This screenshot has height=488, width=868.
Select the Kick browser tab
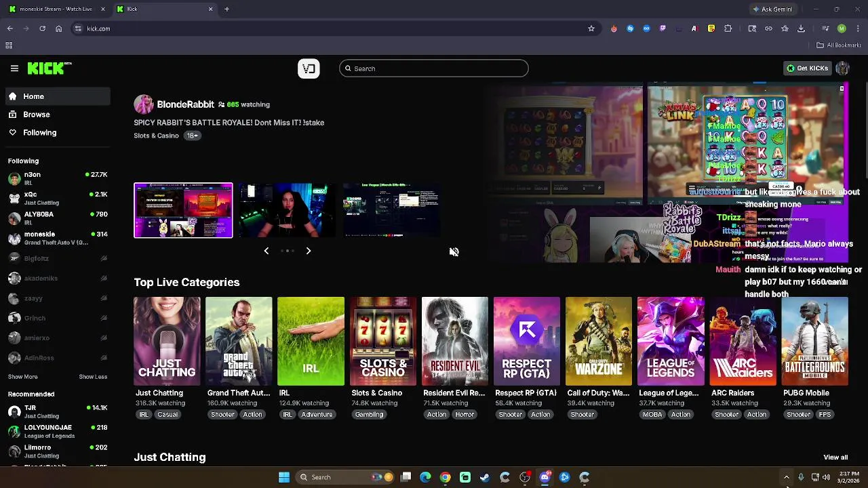point(165,9)
